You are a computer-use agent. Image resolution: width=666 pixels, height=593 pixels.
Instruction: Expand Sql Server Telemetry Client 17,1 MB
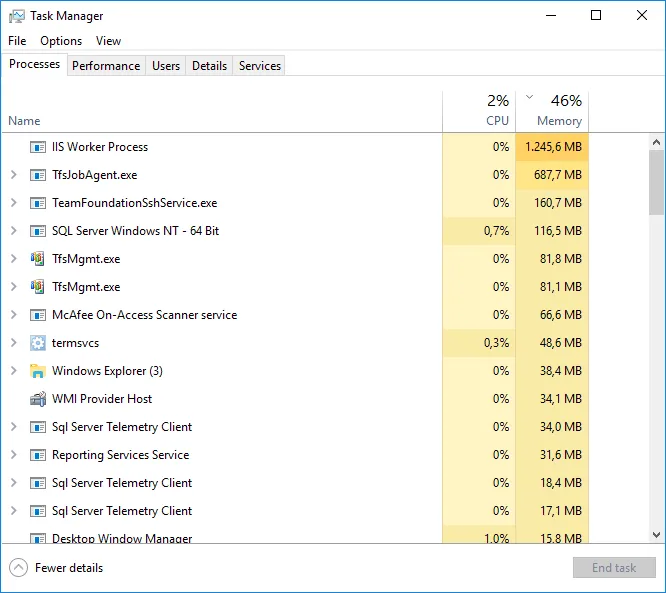click(14, 511)
